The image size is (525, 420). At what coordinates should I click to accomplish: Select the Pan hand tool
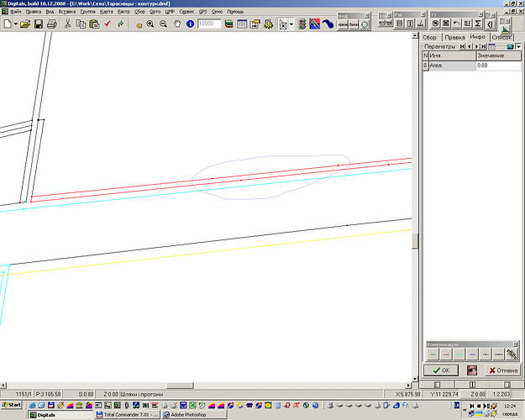click(176, 24)
